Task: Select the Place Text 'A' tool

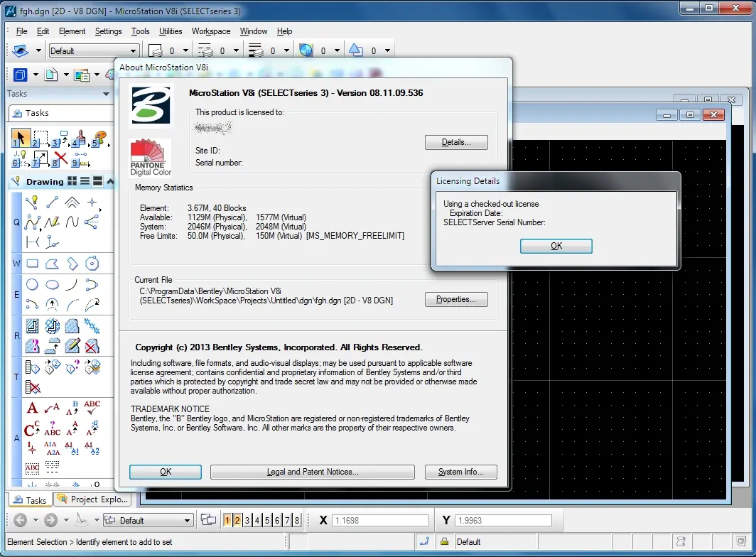Action: [32, 408]
